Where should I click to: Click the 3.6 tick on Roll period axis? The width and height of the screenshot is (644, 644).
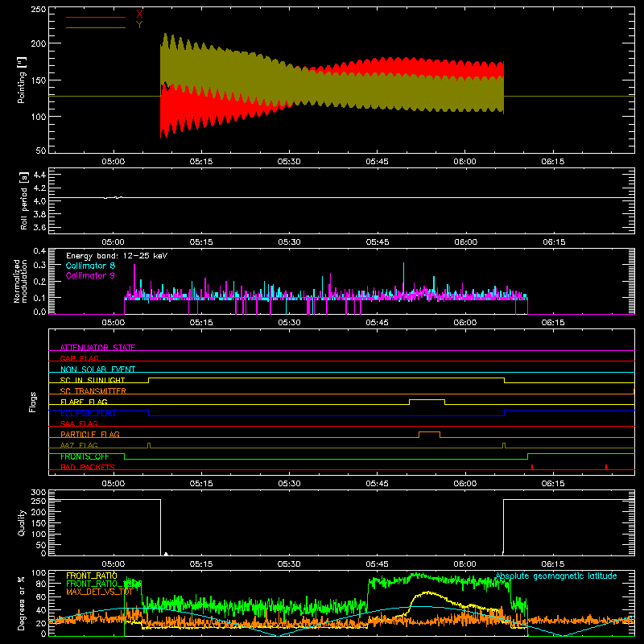(x=39, y=227)
